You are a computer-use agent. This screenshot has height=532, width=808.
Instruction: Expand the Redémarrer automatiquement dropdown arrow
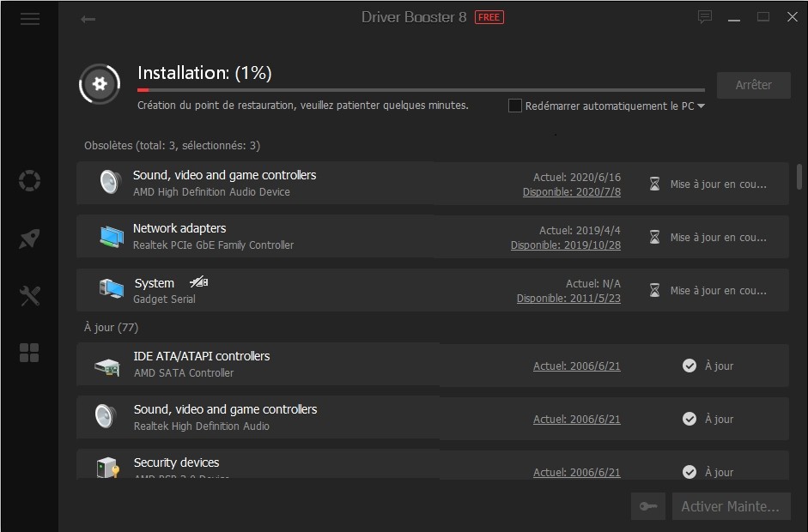pyautogui.click(x=701, y=106)
